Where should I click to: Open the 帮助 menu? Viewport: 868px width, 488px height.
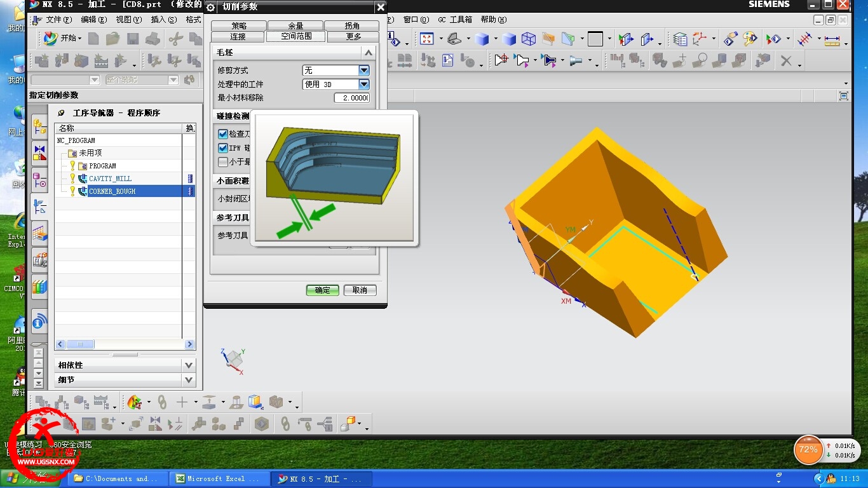(x=493, y=20)
